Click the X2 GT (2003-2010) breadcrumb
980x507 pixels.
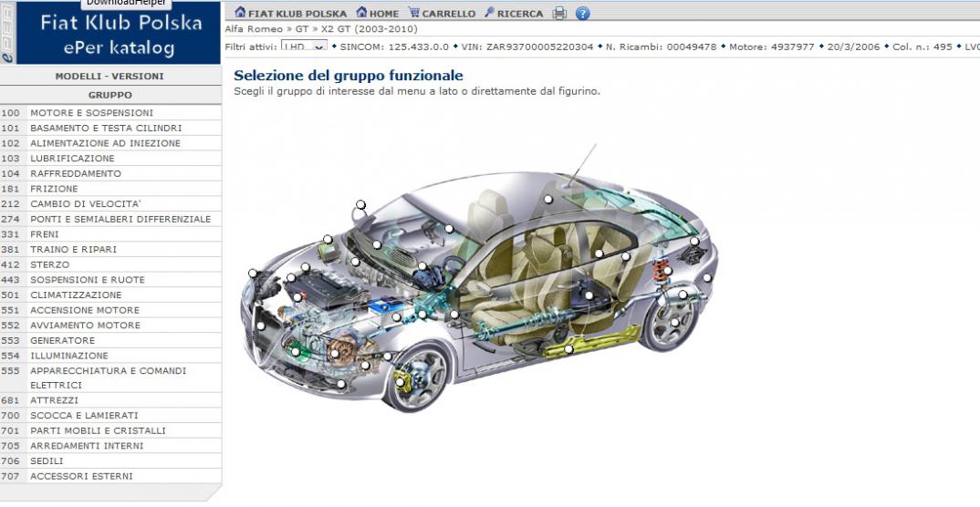370,29
